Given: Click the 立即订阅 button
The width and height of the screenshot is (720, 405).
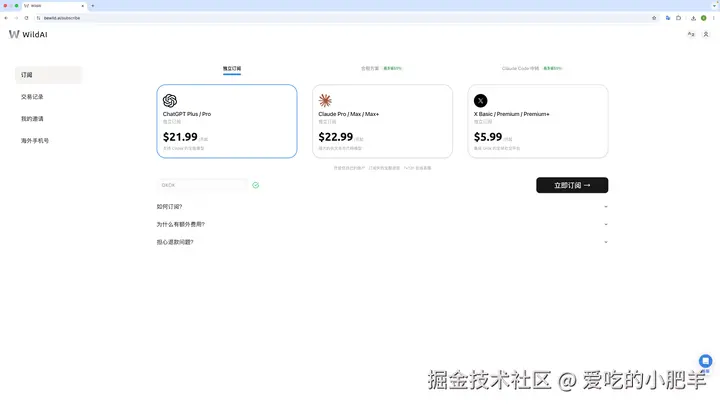Looking at the screenshot, I should click(x=572, y=185).
